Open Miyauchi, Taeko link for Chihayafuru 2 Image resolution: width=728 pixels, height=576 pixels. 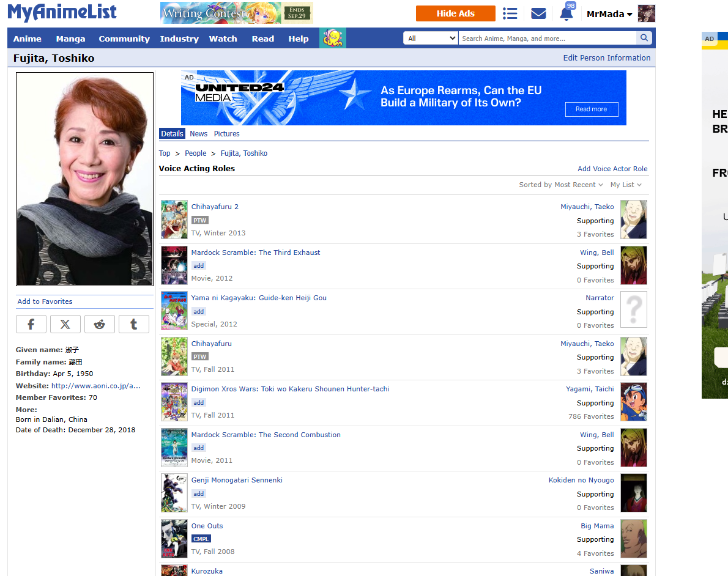click(587, 207)
